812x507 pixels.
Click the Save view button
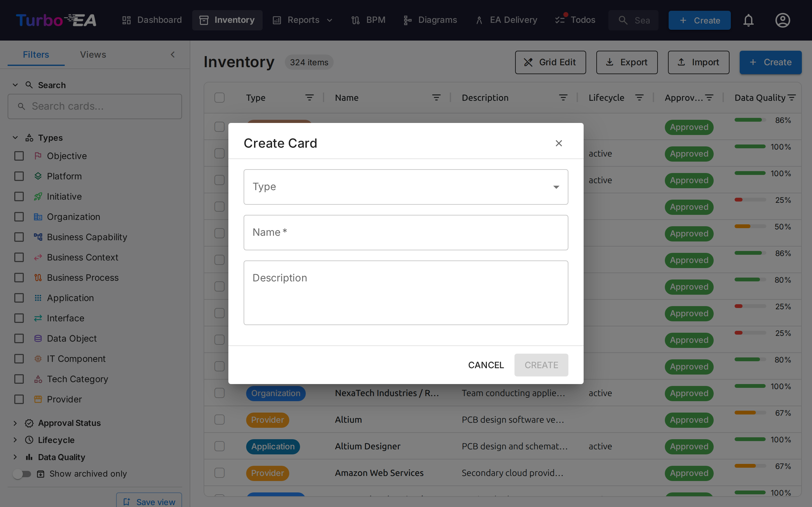click(149, 501)
